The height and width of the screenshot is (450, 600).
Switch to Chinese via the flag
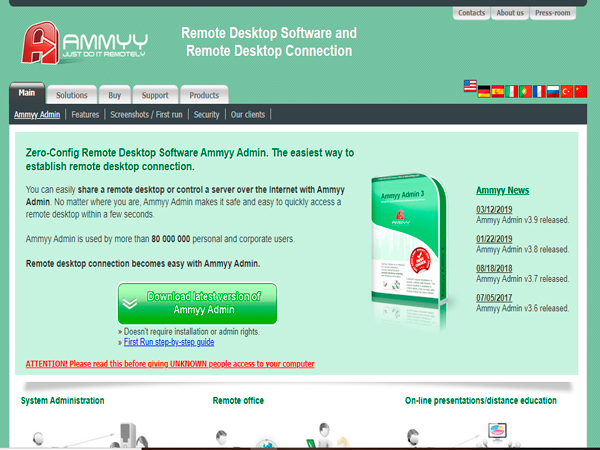pyautogui.click(x=580, y=91)
